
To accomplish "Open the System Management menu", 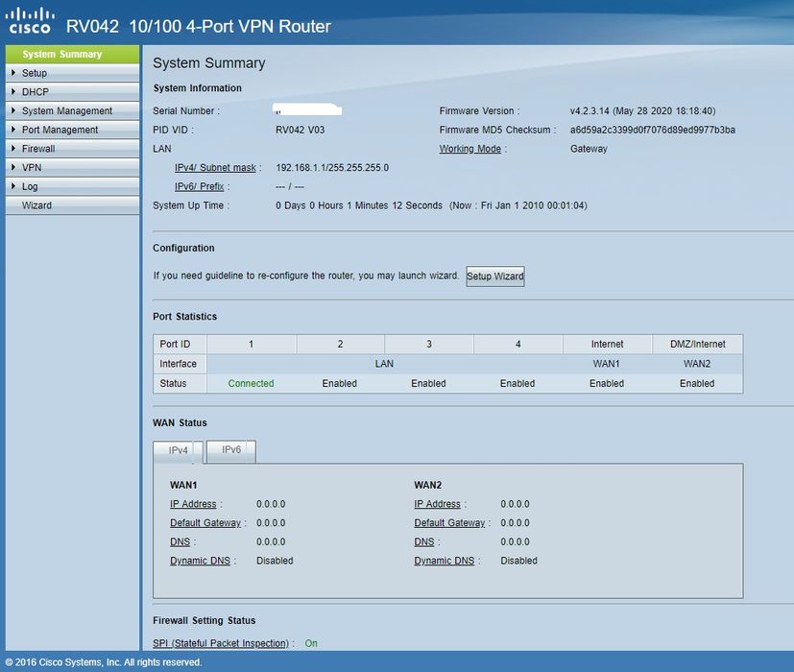I will pos(72,110).
